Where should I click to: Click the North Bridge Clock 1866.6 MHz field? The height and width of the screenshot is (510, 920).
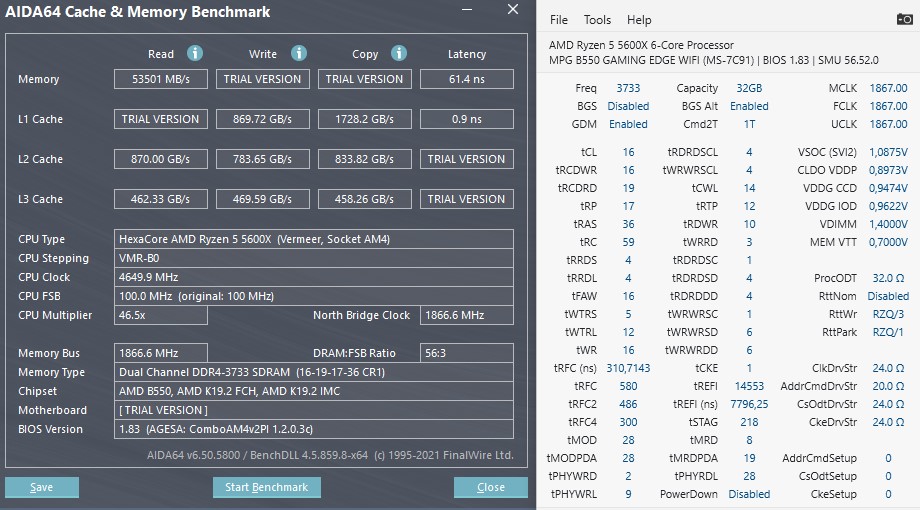[x=467, y=315]
